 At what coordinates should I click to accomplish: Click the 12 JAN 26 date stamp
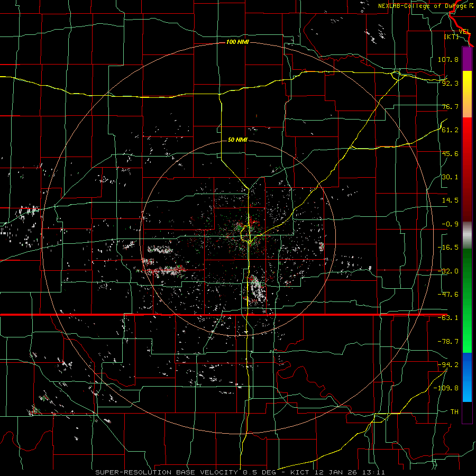[335, 472]
